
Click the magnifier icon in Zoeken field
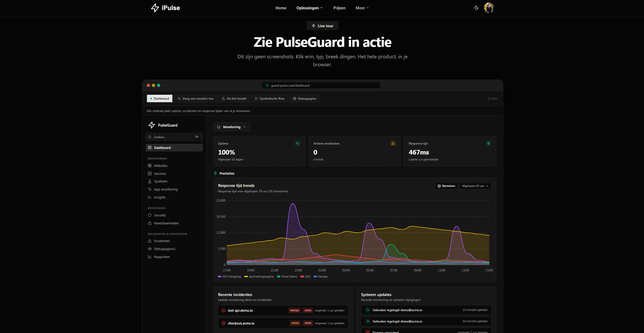150,137
